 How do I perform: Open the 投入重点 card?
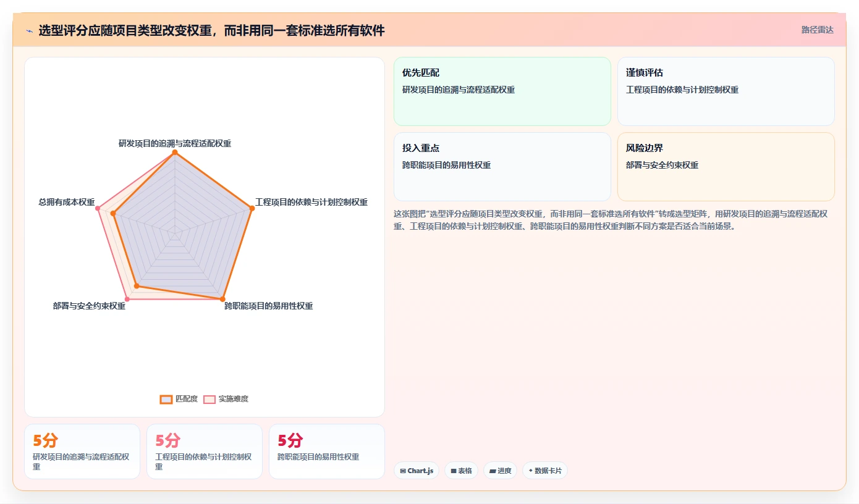(x=502, y=167)
